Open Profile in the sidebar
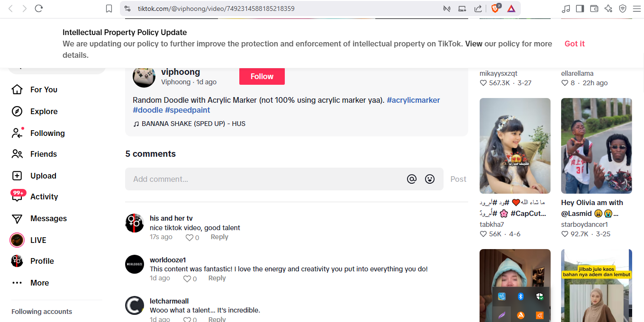Viewport: 644px width, 322px height. [x=42, y=261]
